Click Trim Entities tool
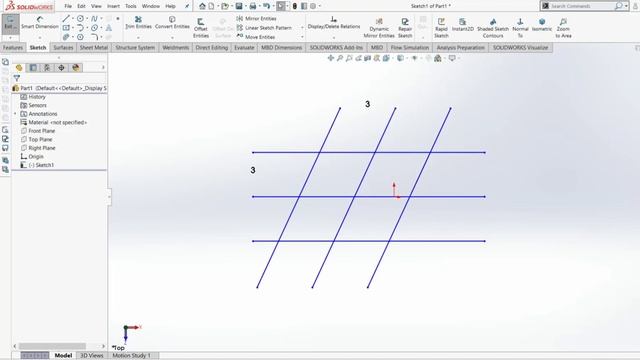The height and width of the screenshot is (360, 640). [x=138, y=22]
